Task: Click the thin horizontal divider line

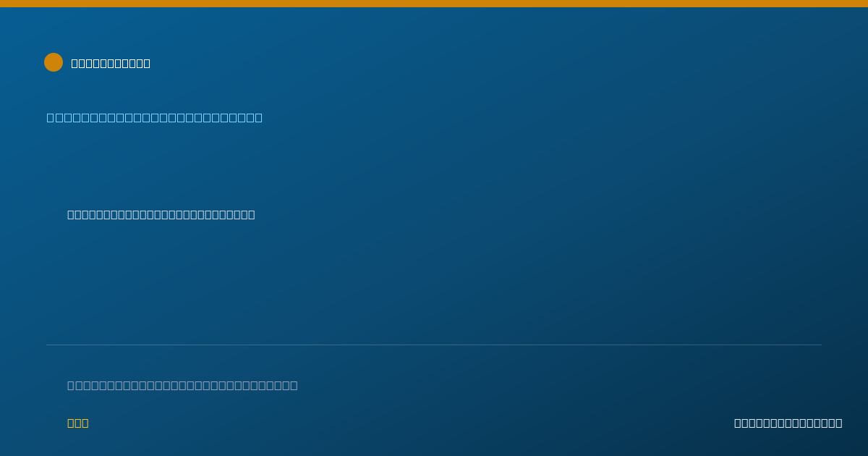Action: pos(434,345)
